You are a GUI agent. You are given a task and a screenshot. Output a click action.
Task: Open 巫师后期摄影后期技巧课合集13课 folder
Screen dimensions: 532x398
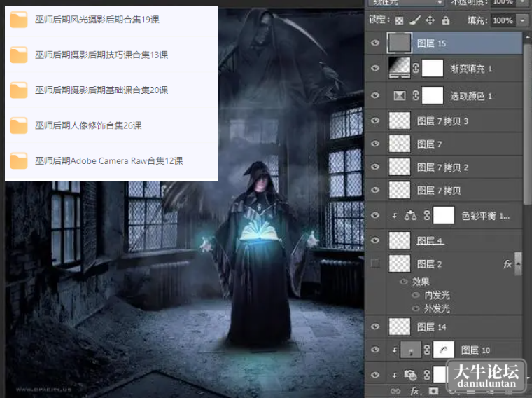click(x=101, y=55)
